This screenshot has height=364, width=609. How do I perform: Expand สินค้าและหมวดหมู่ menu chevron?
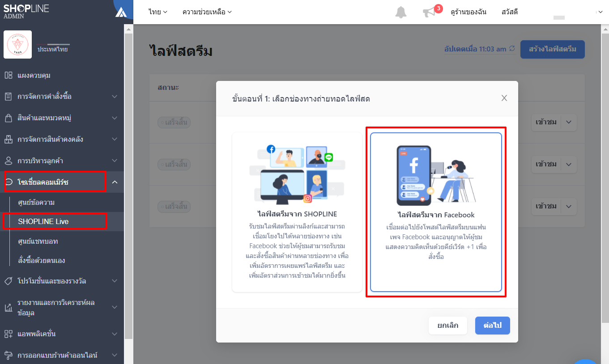click(115, 118)
